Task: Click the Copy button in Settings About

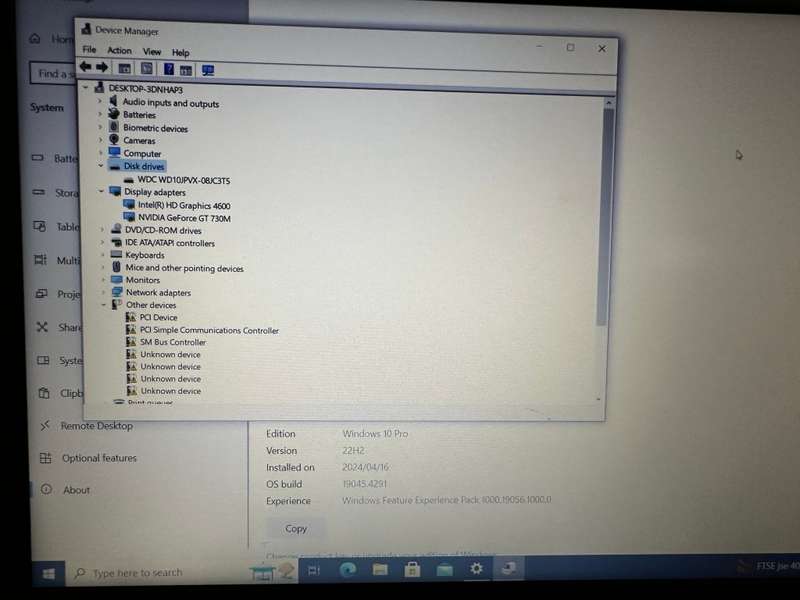Action: (x=296, y=529)
